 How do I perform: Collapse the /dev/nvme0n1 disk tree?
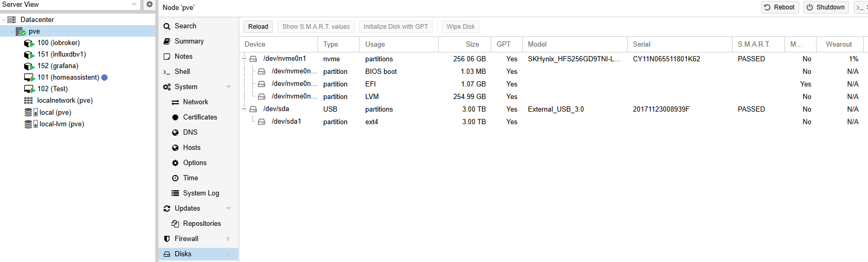point(245,59)
